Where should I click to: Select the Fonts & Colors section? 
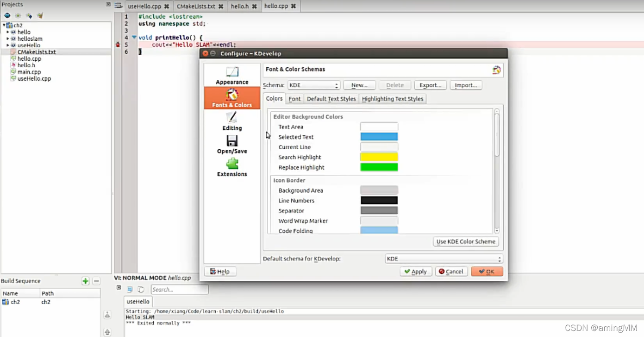232,98
